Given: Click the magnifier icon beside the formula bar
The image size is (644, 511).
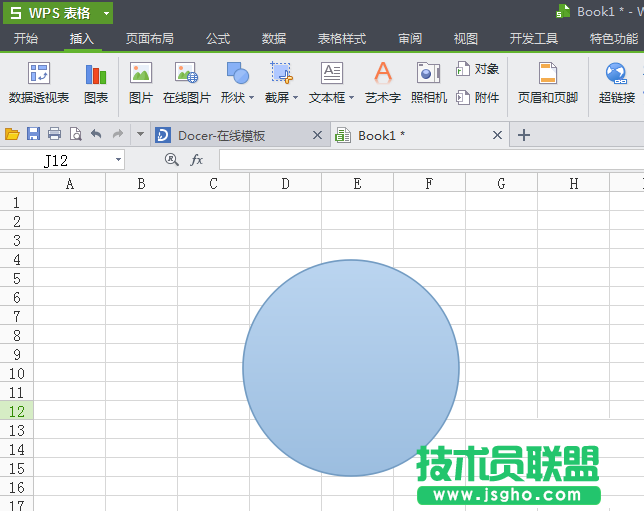Looking at the screenshot, I should pyautogui.click(x=171, y=159).
